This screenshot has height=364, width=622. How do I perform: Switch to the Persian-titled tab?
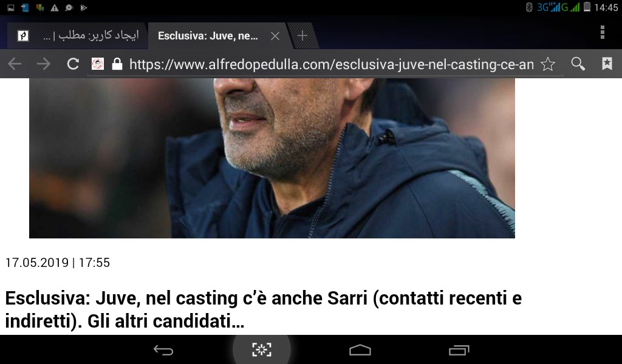point(78,36)
